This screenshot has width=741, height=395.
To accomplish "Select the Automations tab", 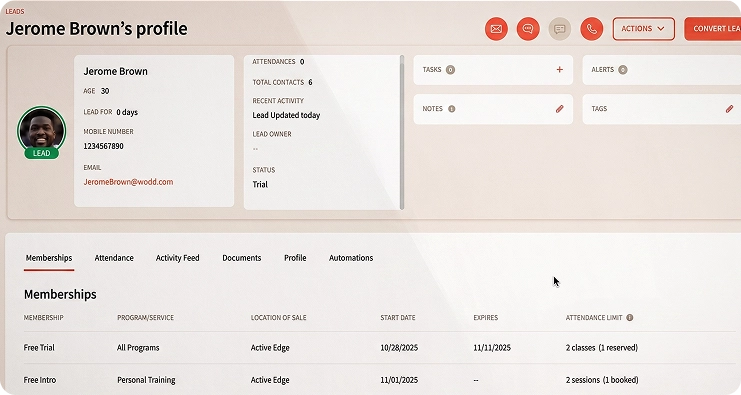I will point(351,258).
